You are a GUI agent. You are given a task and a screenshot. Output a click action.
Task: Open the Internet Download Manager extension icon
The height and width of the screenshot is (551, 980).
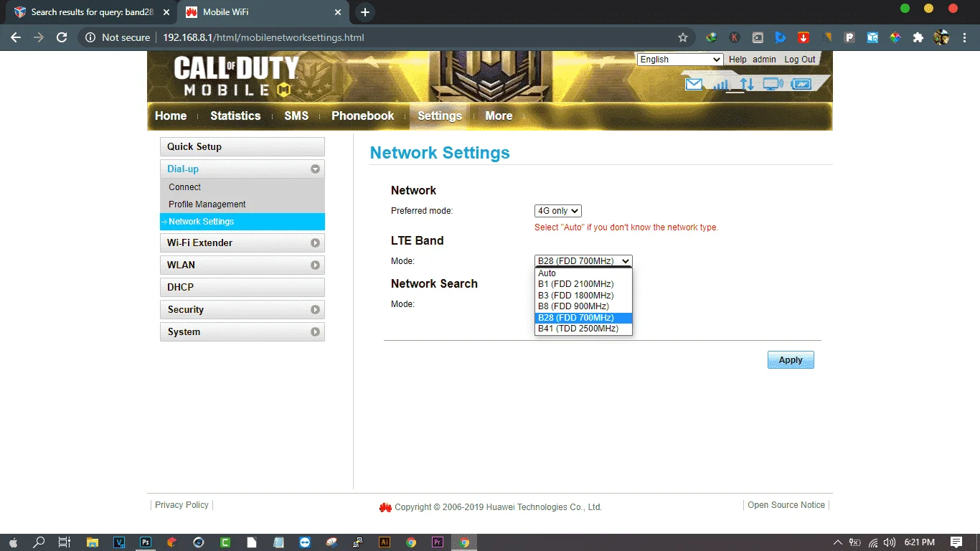(711, 37)
